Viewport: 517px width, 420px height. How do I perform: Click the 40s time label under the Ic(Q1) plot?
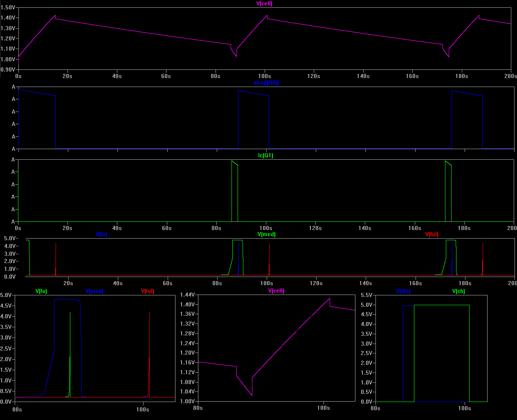(117, 228)
